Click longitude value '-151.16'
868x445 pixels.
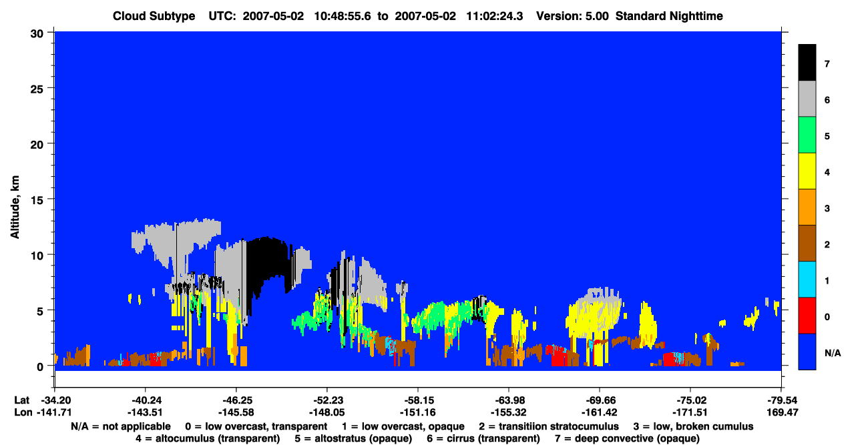(x=417, y=412)
